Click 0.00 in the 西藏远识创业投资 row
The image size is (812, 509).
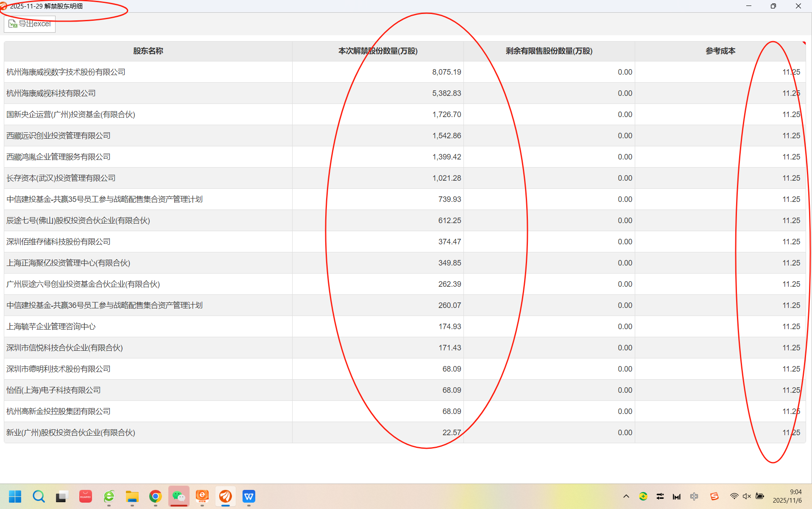[x=625, y=136]
